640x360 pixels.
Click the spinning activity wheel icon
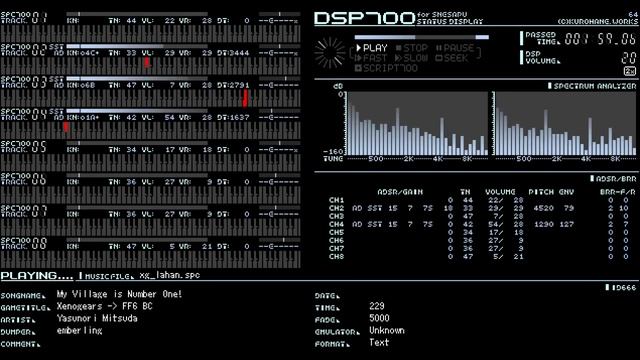pyautogui.click(x=330, y=53)
